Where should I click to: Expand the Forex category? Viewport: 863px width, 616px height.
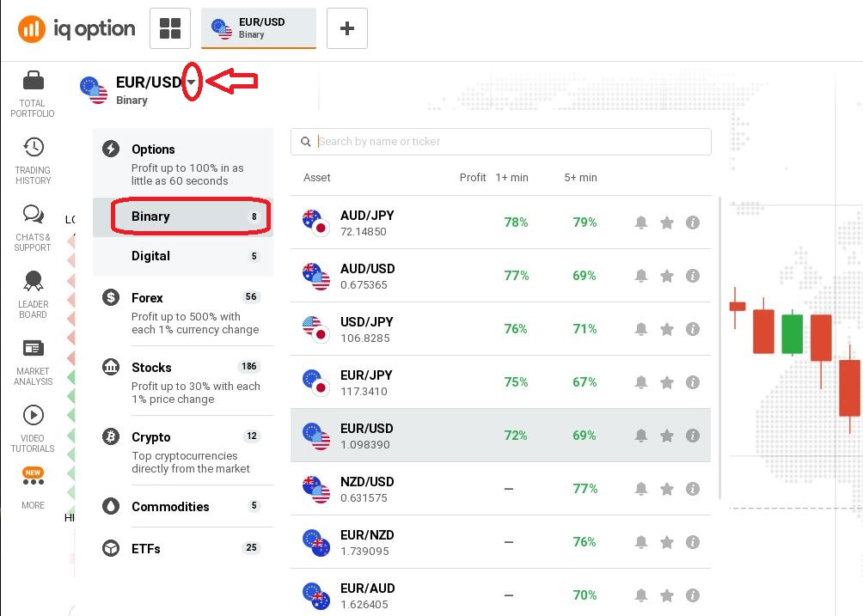[183, 312]
